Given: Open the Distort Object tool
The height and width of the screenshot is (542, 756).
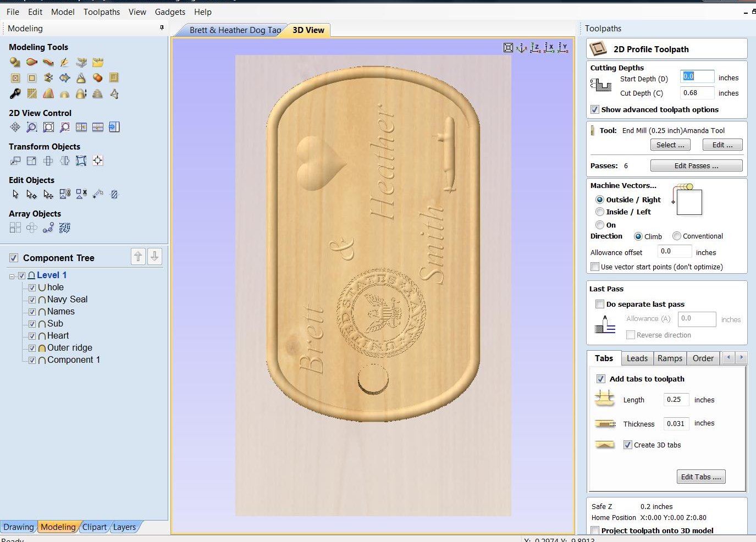Looking at the screenshot, I should point(81,161).
